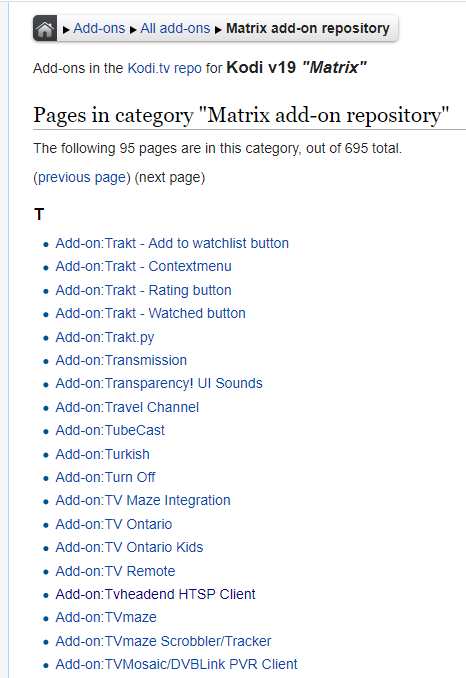Open Add-on:TV Maze Integration
The width and height of the screenshot is (466, 678).
point(143,501)
